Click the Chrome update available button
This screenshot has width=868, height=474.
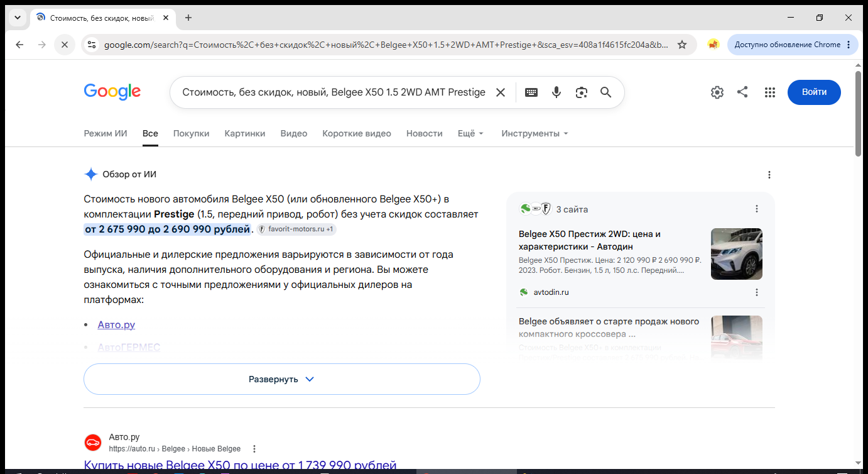pos(793,45)
